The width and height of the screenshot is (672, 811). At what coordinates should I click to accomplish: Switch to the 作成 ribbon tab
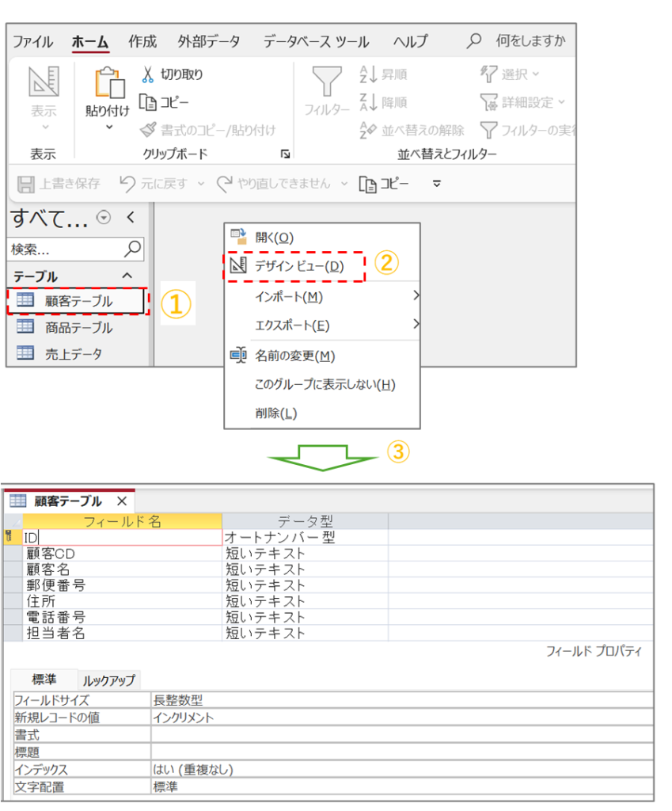click(142, 41)
